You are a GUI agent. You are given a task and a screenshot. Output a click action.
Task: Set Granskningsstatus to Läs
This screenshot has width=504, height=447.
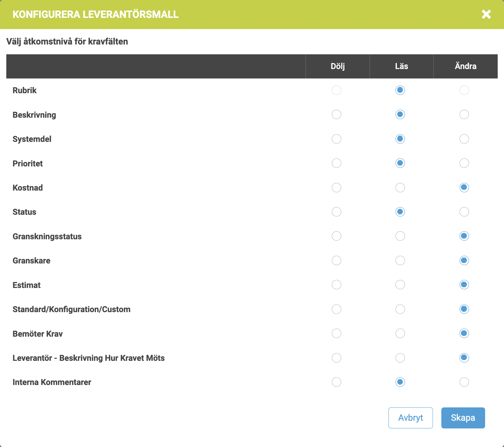click(x=400, y=236)
